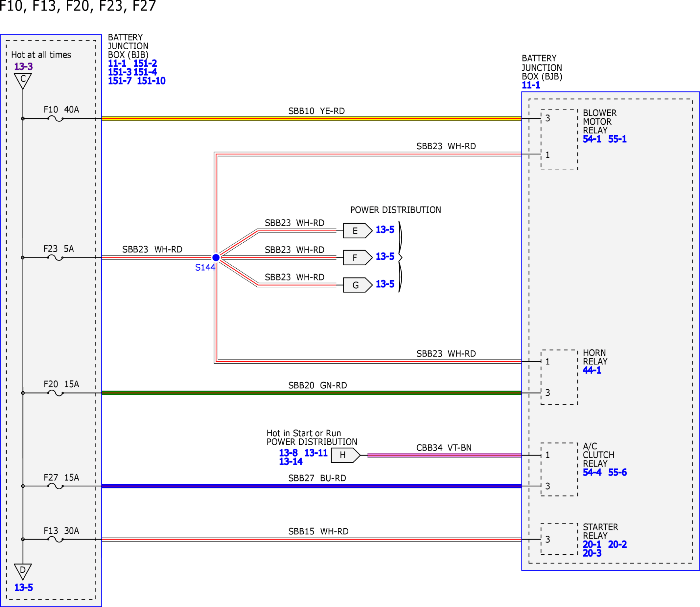Screen dimensions: 700x607
Task: Click the D connector triangle at bottom
Action: pyautogui.click(x=23, y=572)
